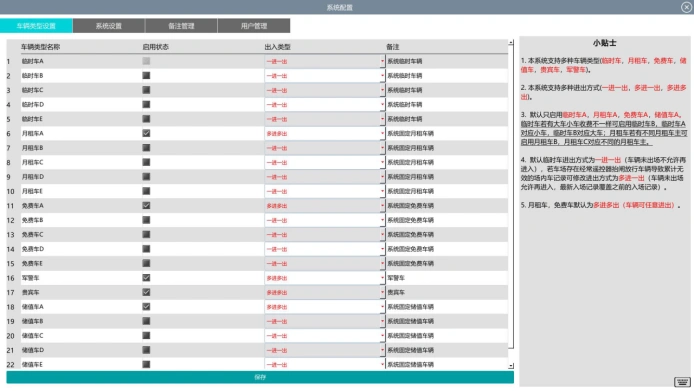The image size is (694, 391).
Task: Tick the 免费车C enable checkbox
Action: tap(146, 234)
